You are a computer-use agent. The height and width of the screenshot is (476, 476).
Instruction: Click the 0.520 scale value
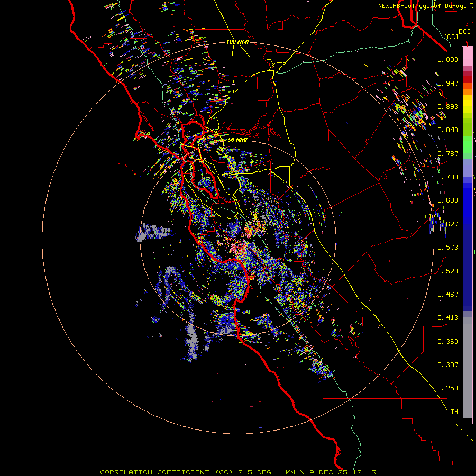pos(448,271)
